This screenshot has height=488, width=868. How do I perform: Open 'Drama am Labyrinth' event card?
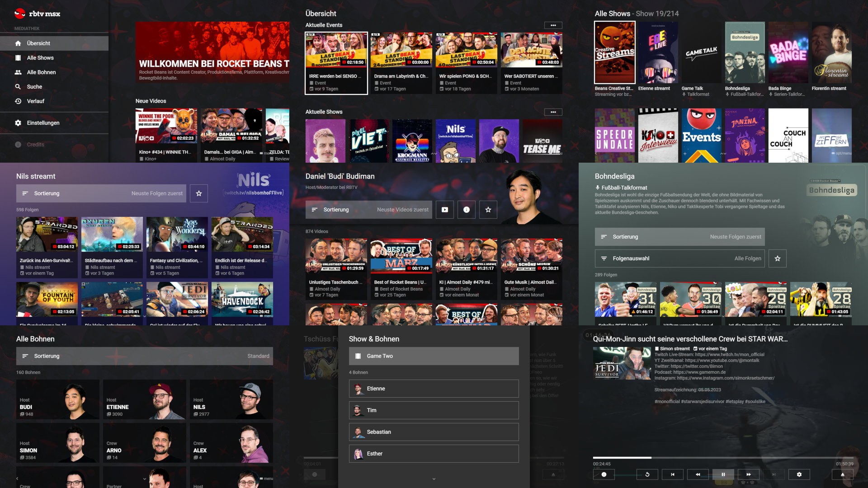point(401,63)
